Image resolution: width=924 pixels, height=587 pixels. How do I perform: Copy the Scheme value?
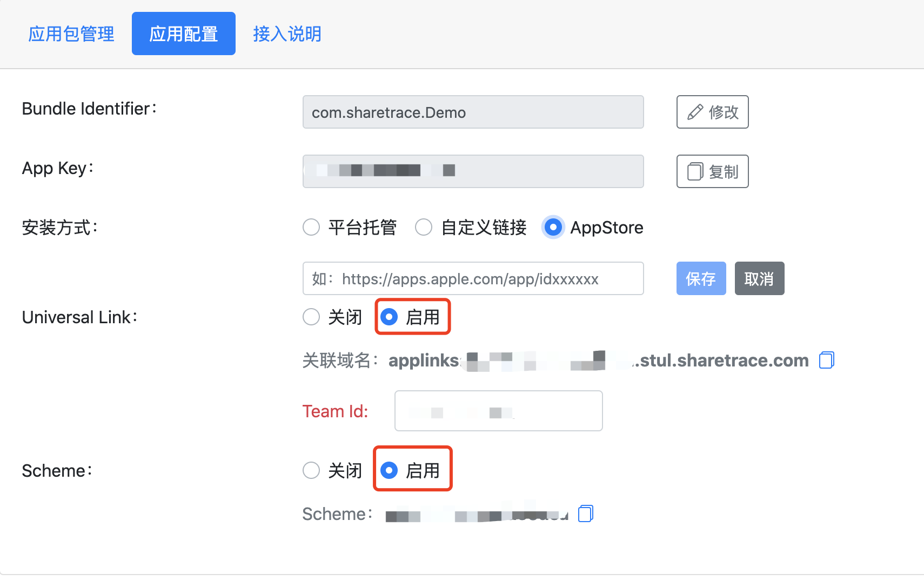[x=586, y=513]
